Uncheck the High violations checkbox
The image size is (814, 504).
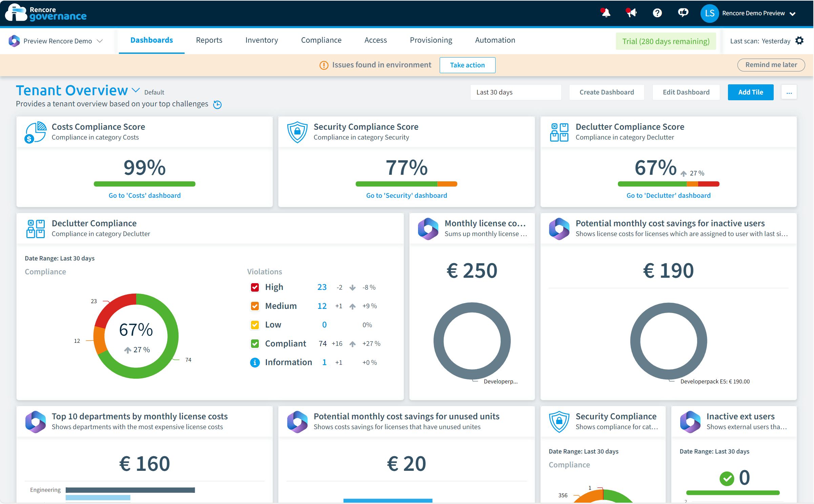(x=255, y=287)
